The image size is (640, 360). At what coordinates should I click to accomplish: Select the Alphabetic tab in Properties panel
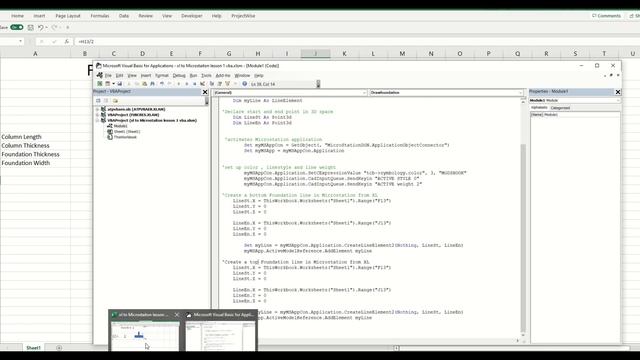point(539,108)
